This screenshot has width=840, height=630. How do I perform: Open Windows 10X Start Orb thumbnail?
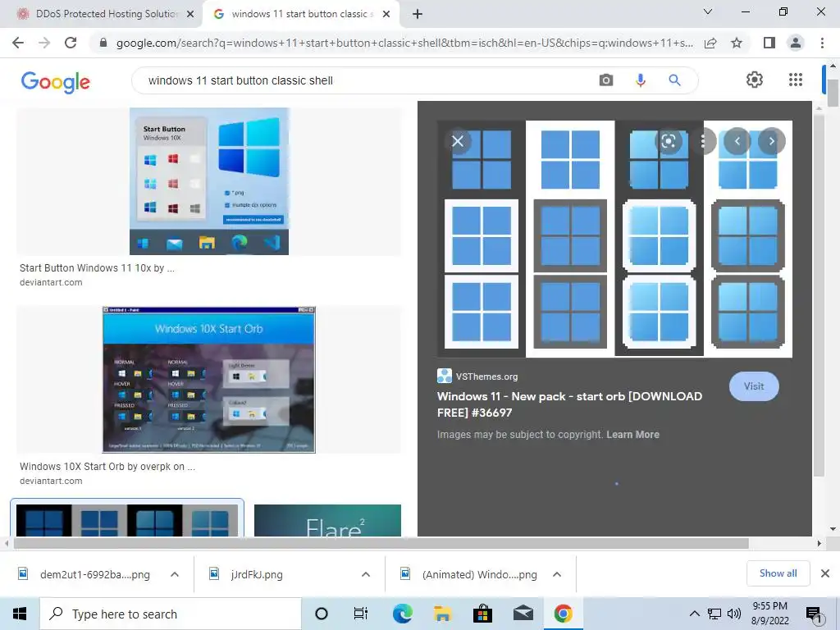point(209,380)
